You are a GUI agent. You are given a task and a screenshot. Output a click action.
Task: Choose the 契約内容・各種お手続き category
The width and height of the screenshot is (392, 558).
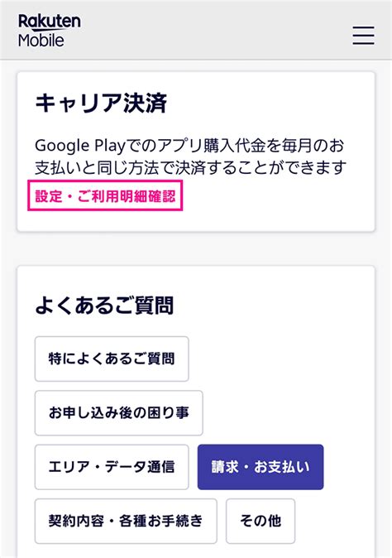coord(126,521)
